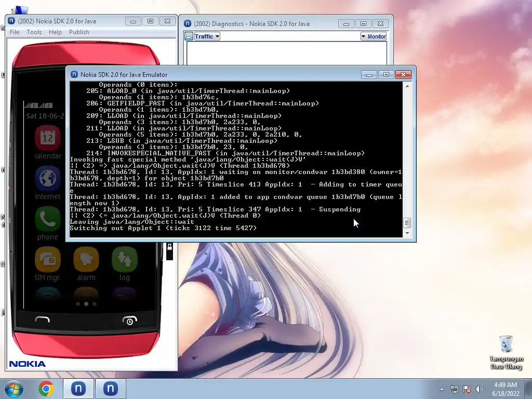This screenshot has height=399, width=532.
Task: Click the Nokia SDK Emulator console title icon
Action: tap(74, 74)
